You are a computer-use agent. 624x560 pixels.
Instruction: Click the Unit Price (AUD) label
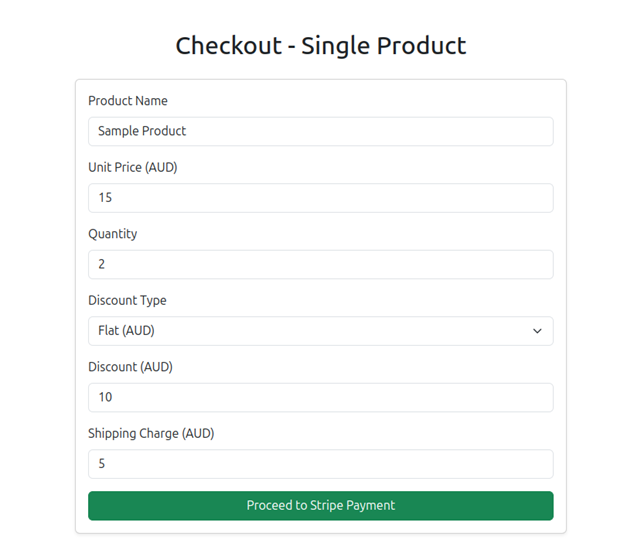click(x=133, y=168)
